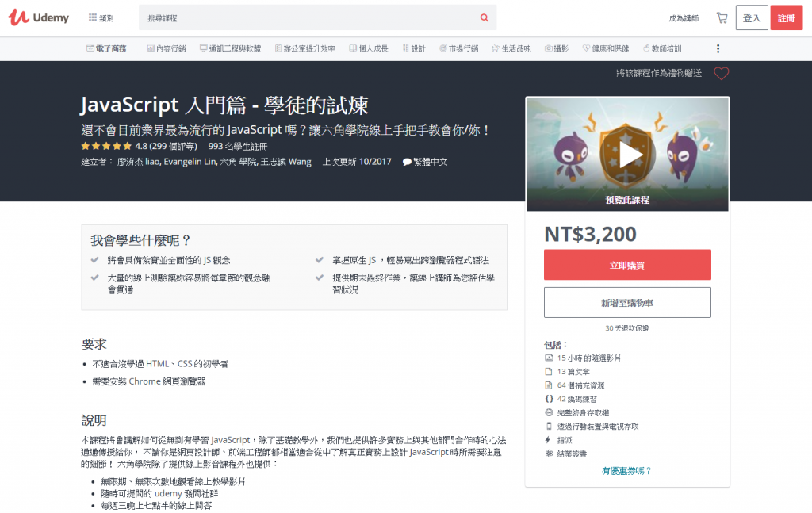Open the Udemy home logo
The image size is (812, 513).
click(39, 17)
